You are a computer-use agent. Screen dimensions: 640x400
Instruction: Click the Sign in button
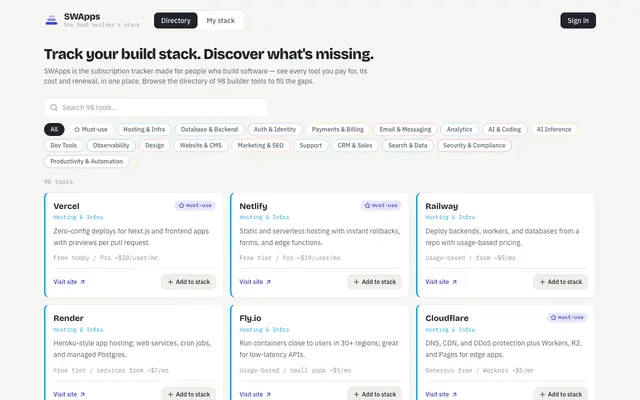click(x=578, y=20)
